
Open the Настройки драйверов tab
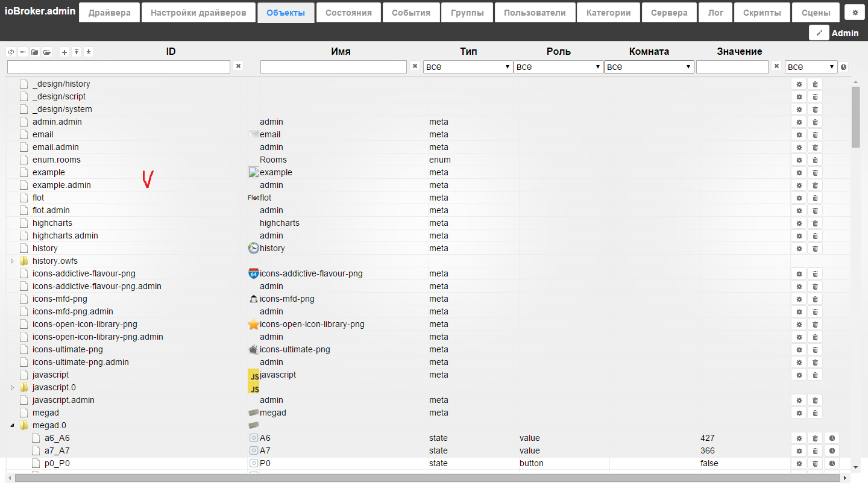point(198,12)
